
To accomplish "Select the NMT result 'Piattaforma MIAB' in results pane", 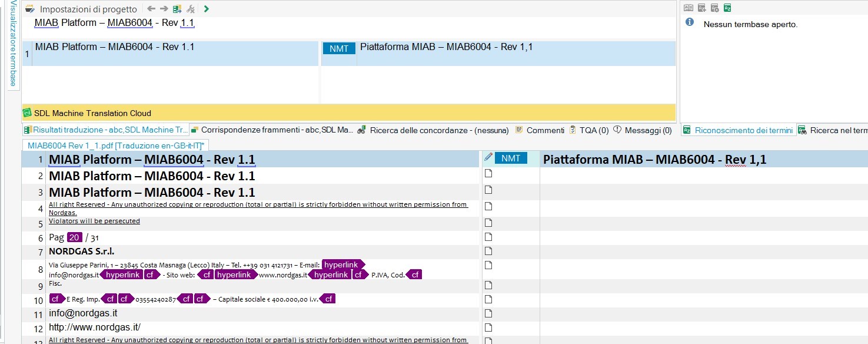I will (447, 47).
